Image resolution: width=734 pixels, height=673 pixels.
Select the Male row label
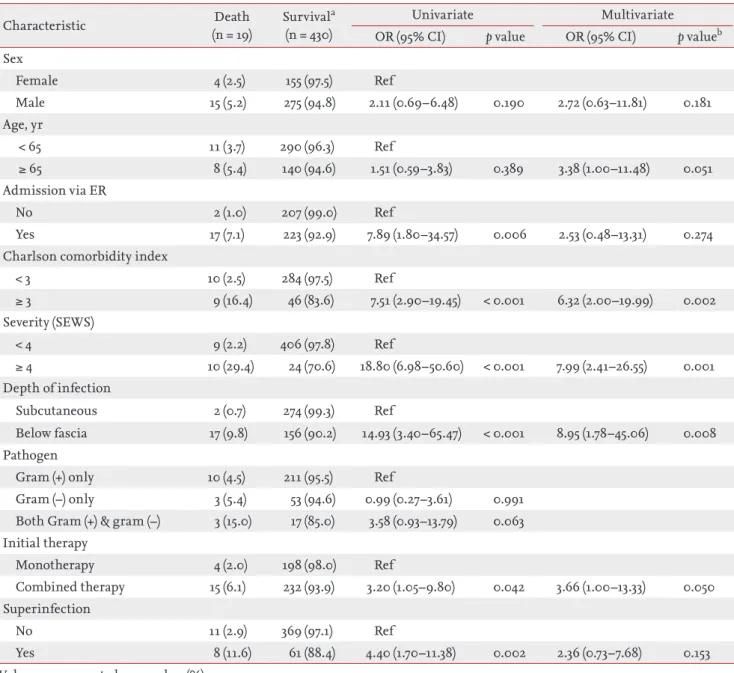pyautogui.click(x=30, y=102)
